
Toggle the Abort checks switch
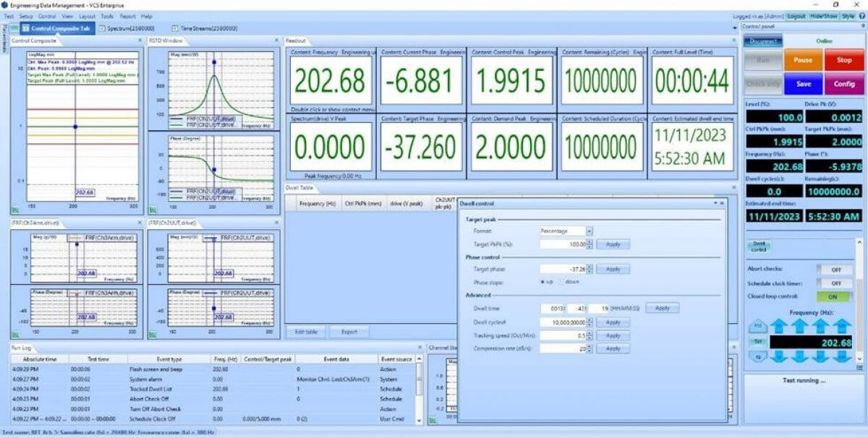[835, 269]
